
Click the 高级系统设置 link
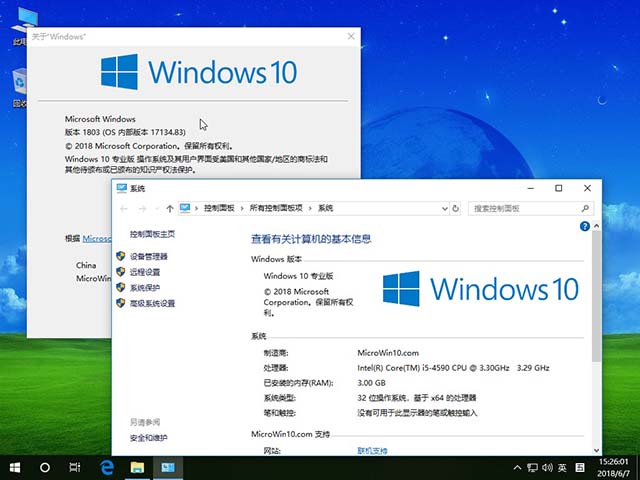coord(151,303)
